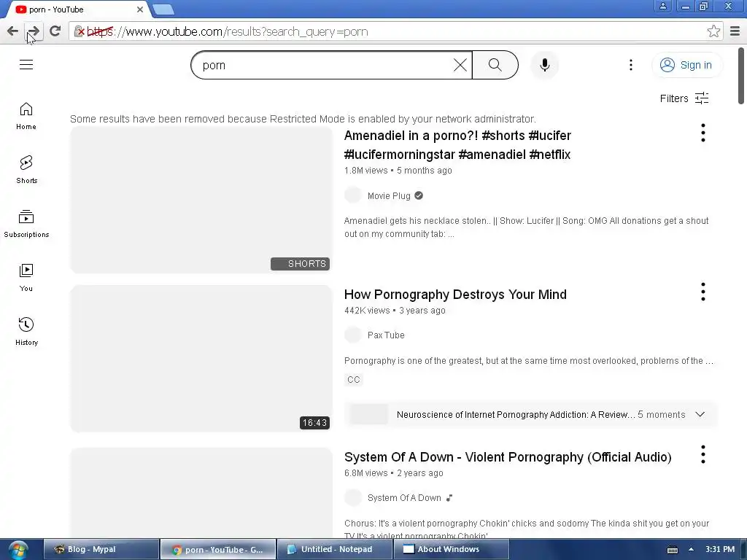Open the Pax Tube channel link

(386, 335)
